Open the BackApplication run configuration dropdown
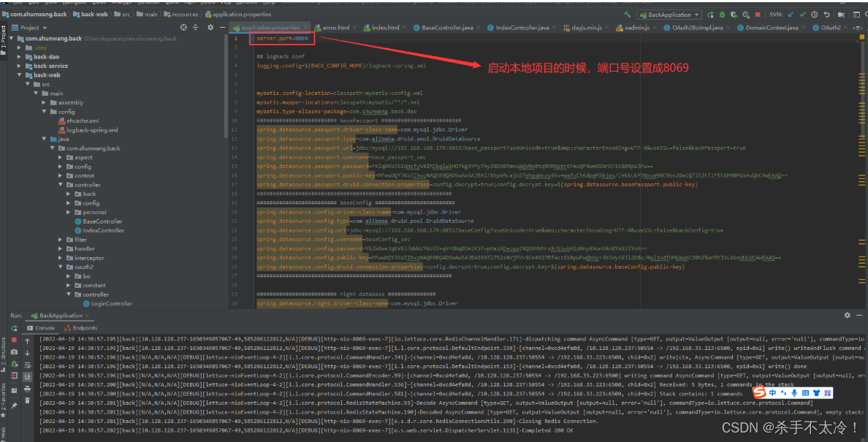The width and height of the screenshot is (868, 442). coord(669,15)
